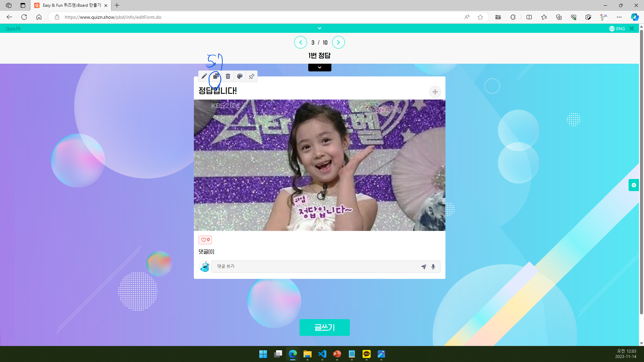
Task: Click the address bar URL
Action: tap(113, 17)
